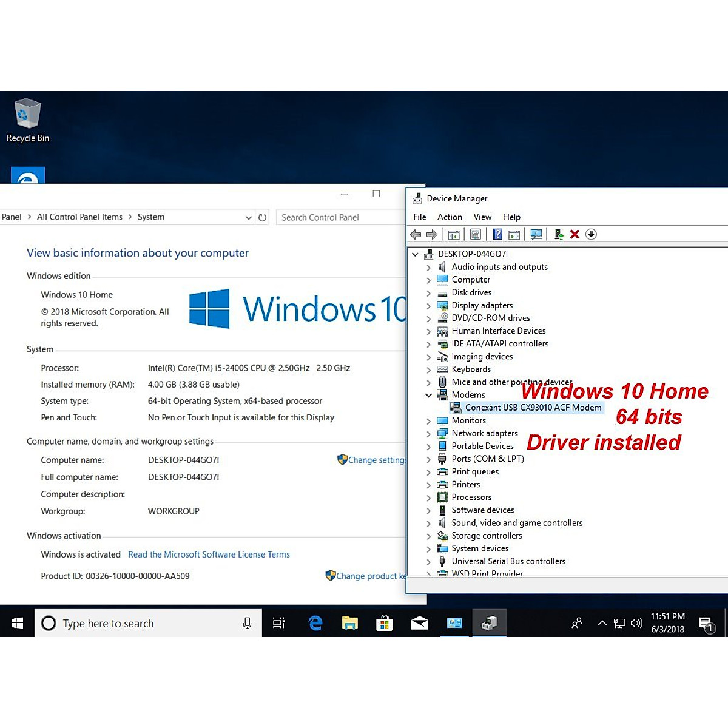Click blue Help question mark icon
The image size is (728, 728).
(x=497, y=234)
